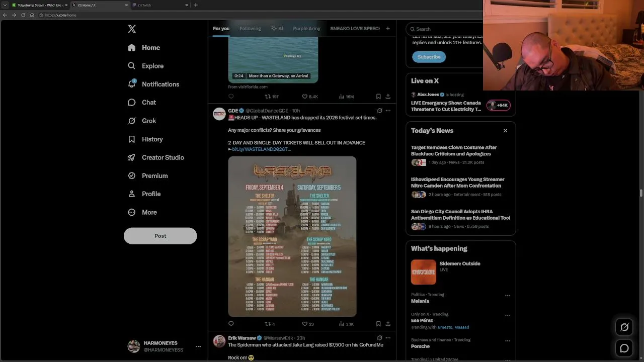Open more options on the GDE post
Viewport: 644px width, 362px height.
(x=388, y=111)
